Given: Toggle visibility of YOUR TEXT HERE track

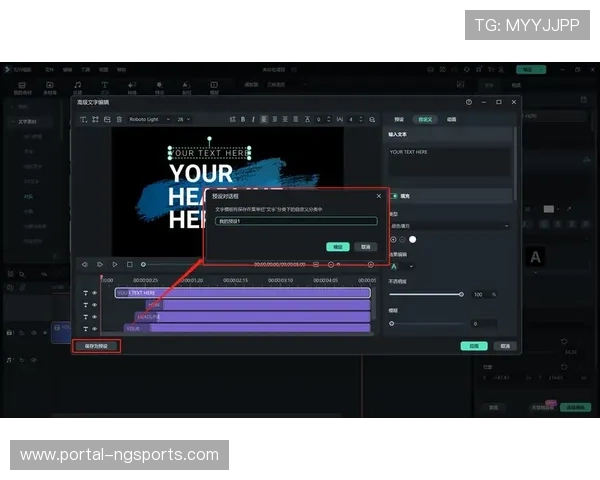Looking at the screenshot, I should click(x=95, y=293).
